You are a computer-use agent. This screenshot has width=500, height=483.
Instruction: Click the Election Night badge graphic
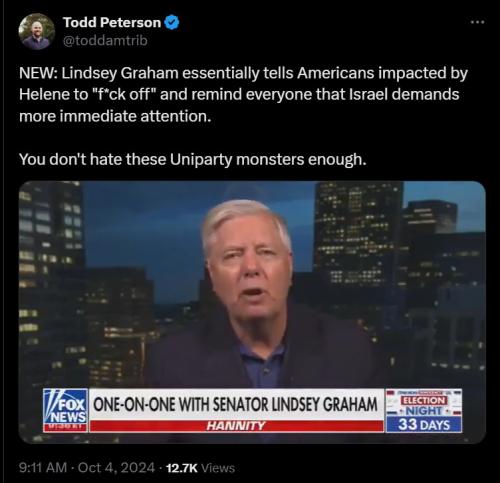click(x=424, y=403)
